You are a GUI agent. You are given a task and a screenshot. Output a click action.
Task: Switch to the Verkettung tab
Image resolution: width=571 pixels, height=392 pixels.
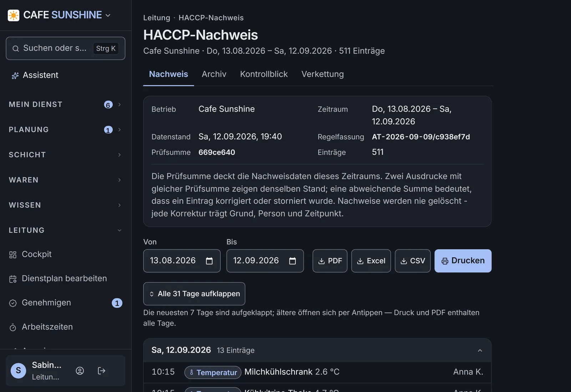(323, 74)
